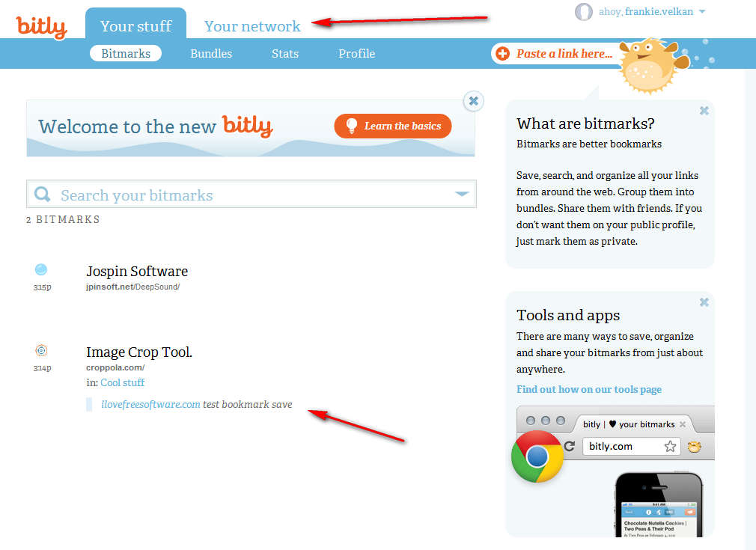Click the orange plus icon beside Paste a link
The width and height of the screenshot is (756, 550).
click(502, 54)
